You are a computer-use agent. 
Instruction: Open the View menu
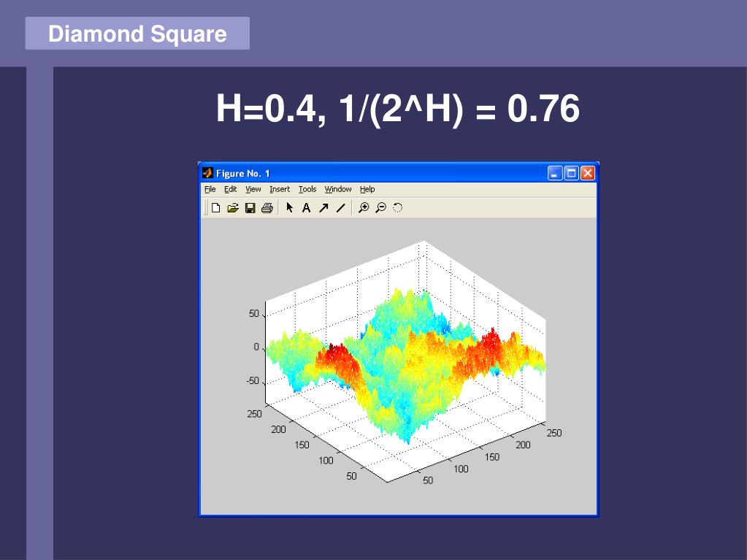pos(253,189)
